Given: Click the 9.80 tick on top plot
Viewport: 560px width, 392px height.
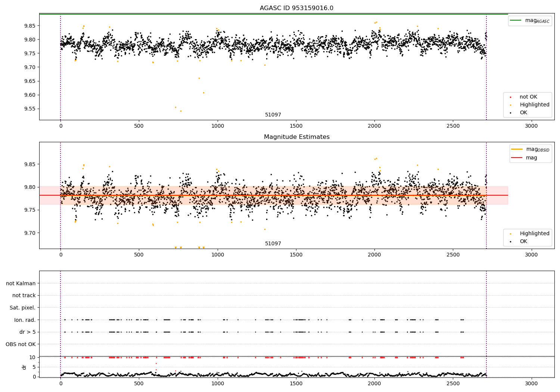Looking at the screenshot, I should point(29,40).
